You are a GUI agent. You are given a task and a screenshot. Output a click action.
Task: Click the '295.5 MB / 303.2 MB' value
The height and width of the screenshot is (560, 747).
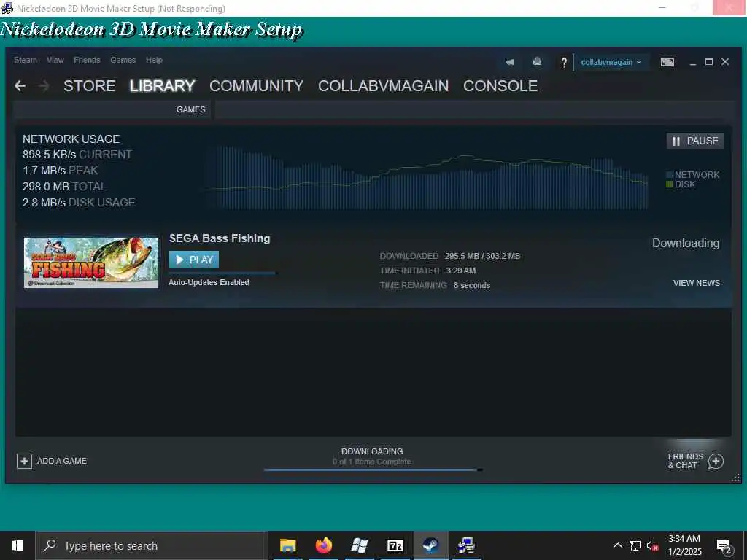(x=483, y=256)
